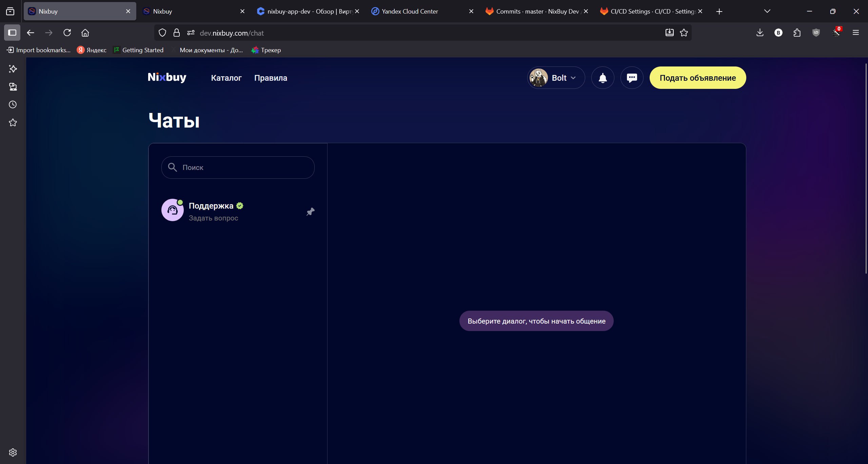Switch to the Yandex Cloud Center tab
Screen dimensions: 868x464
422,11
